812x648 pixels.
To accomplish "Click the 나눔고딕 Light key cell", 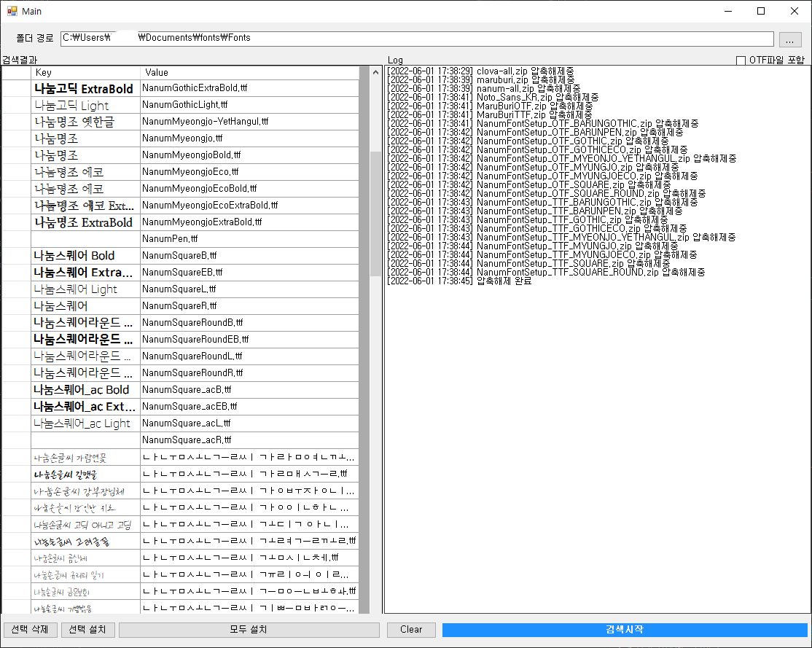I will coord(85,105).
